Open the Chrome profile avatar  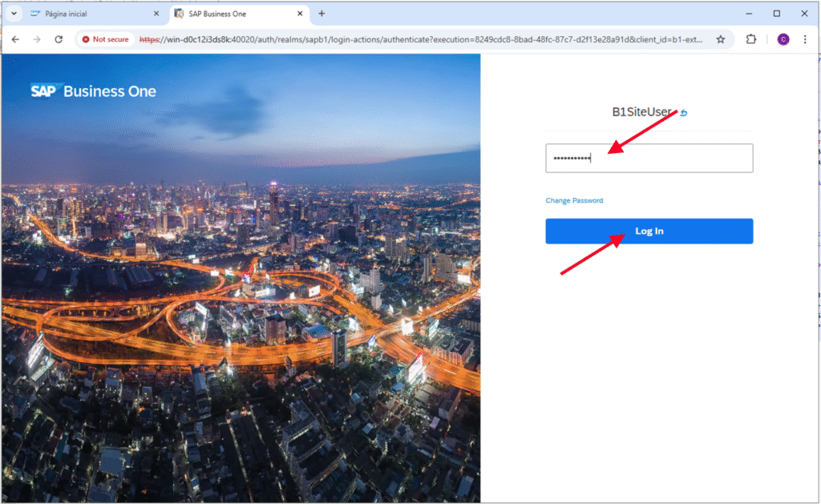[x=783, y=39]
